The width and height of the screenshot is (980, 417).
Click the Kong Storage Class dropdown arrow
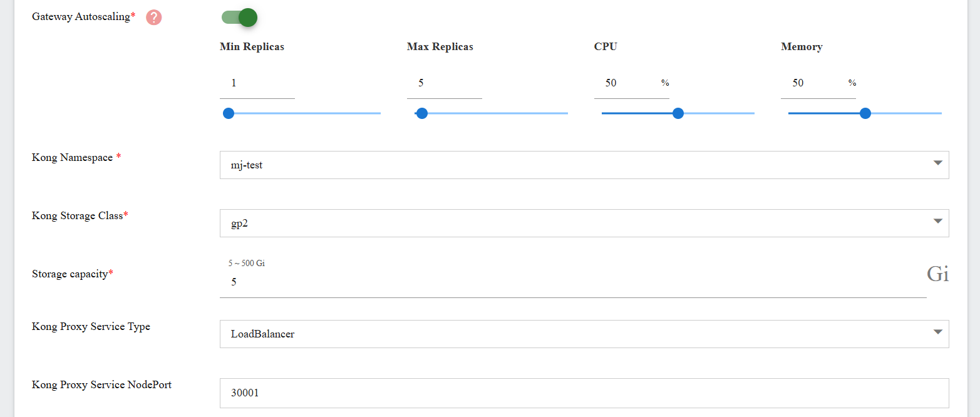click(x=937, y=221)
